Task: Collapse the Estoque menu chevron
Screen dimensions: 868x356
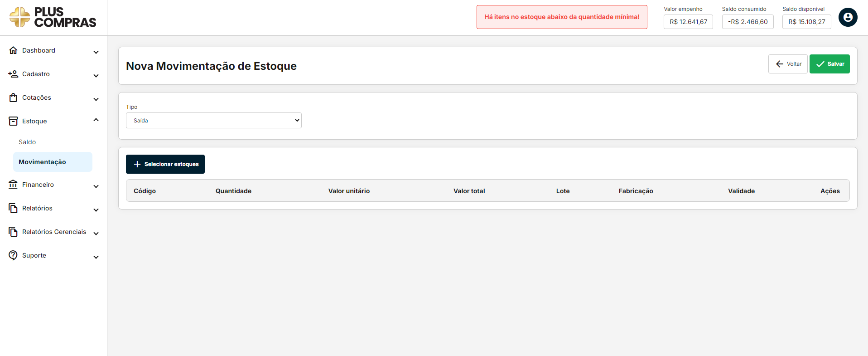Action: (96, 120)
